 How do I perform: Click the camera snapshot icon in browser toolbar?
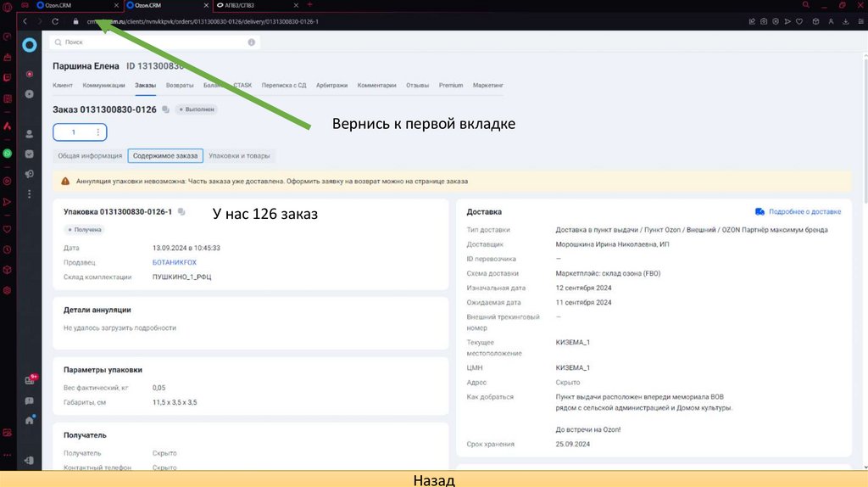(764, 21)
